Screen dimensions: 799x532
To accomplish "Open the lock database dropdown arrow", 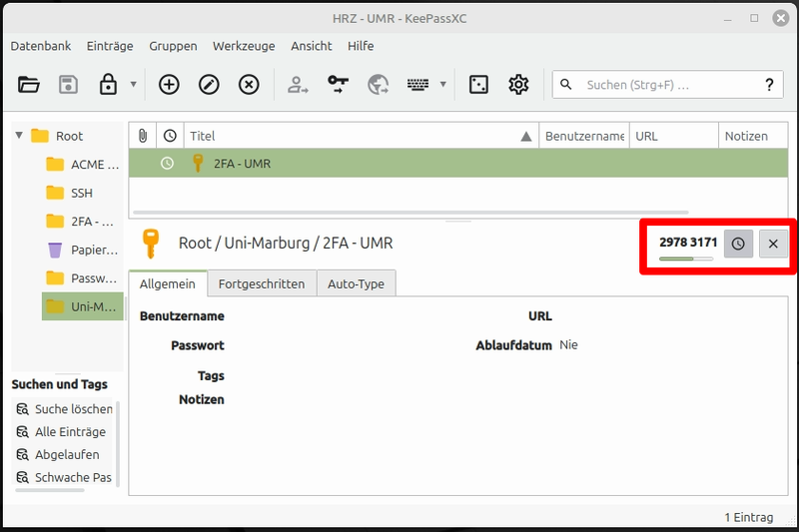I will [x=134, y=84].
